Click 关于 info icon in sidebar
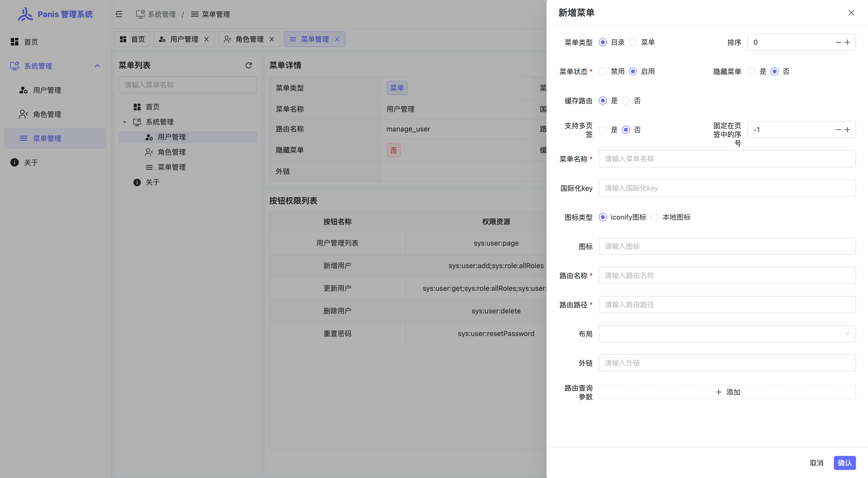 tap(15, 163)
